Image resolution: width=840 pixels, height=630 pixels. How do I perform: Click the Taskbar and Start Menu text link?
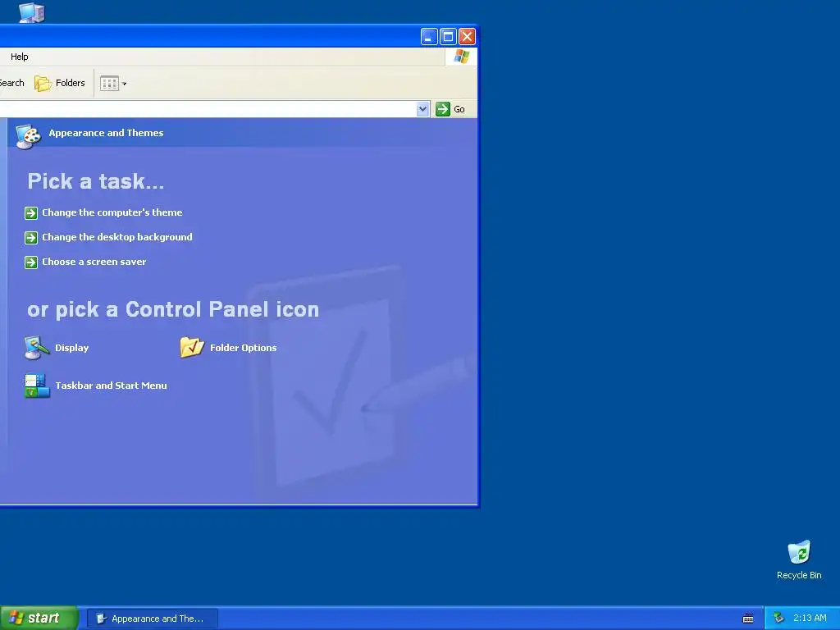(111, 386)
